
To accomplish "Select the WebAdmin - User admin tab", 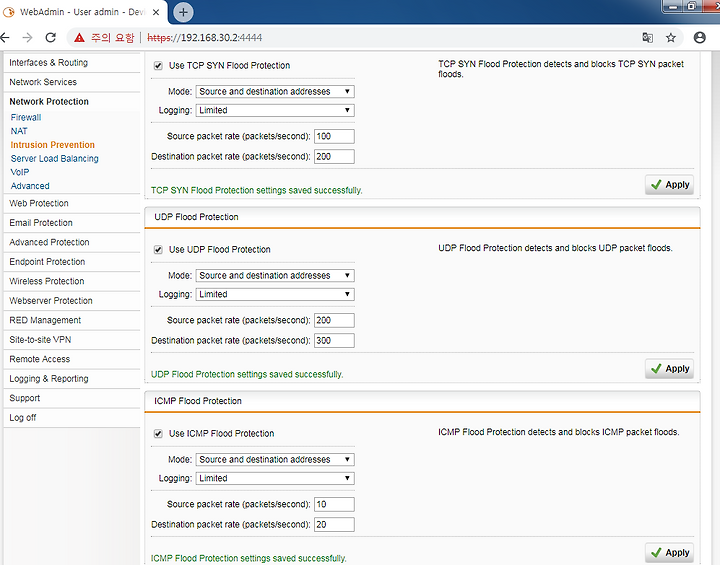I will click(x=82, y=12).
